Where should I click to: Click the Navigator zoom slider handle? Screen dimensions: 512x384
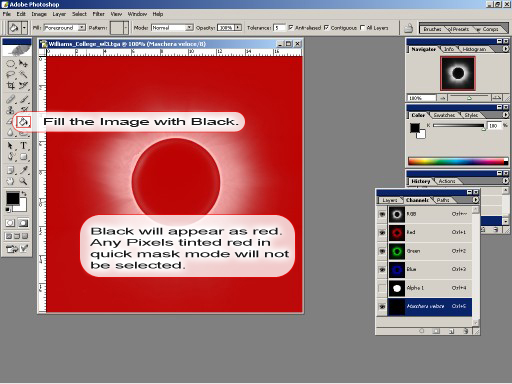469,98
